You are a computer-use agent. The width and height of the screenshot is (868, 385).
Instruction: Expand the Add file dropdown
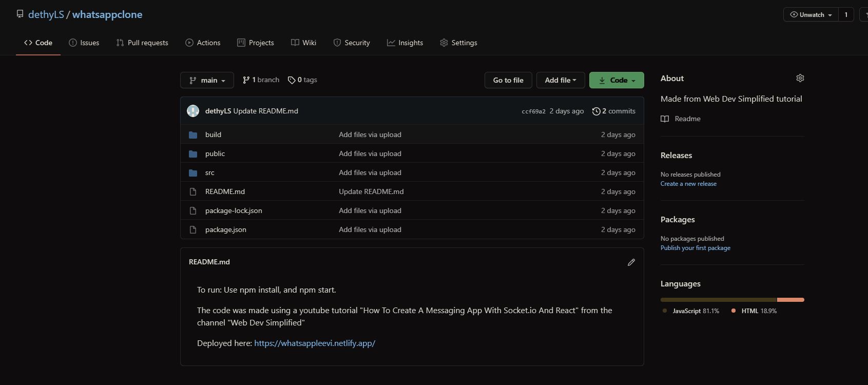tap(561, 80)
